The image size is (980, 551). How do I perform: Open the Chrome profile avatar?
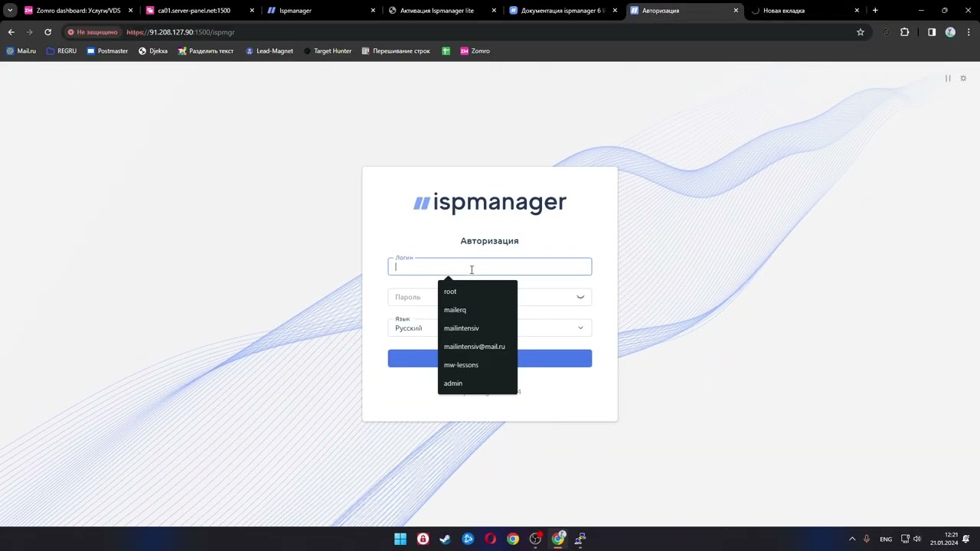[x=950, y=32]
